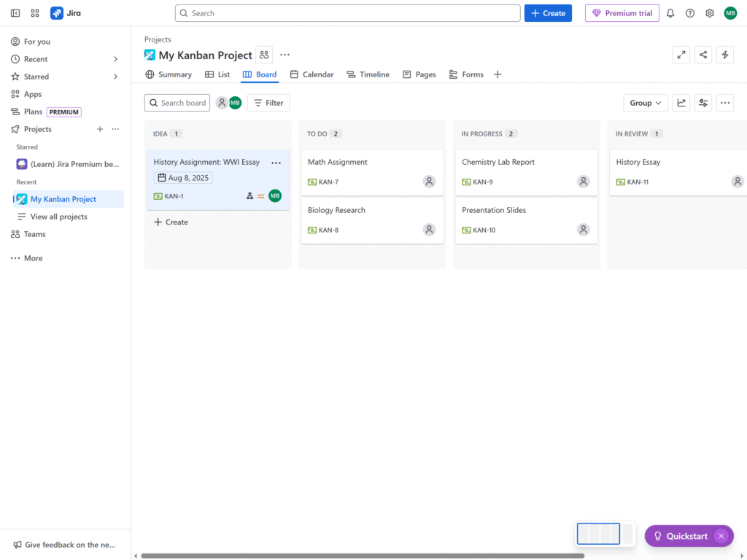This screenshot has width=747, height=560.
Task: Open the settings gear icon
Action: coord(710,13)
